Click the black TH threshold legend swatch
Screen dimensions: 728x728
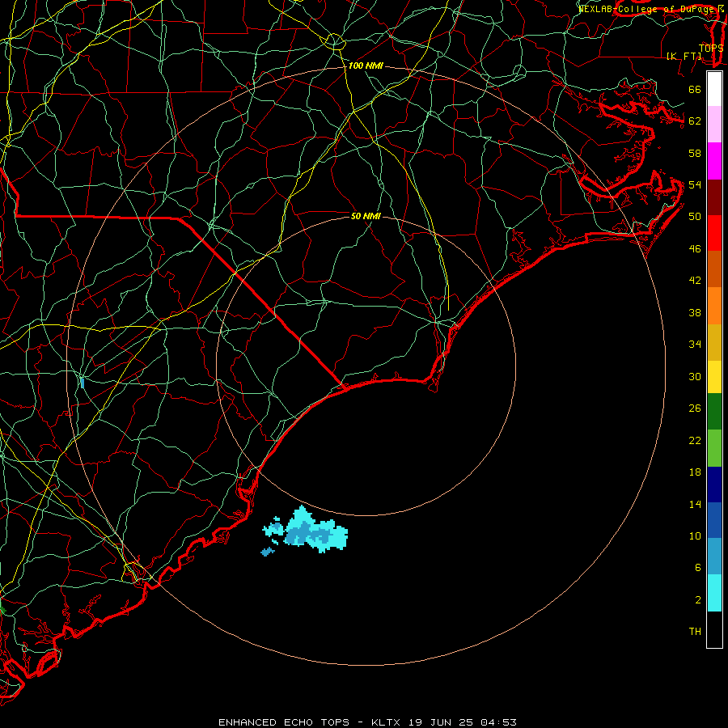(714, 629)
